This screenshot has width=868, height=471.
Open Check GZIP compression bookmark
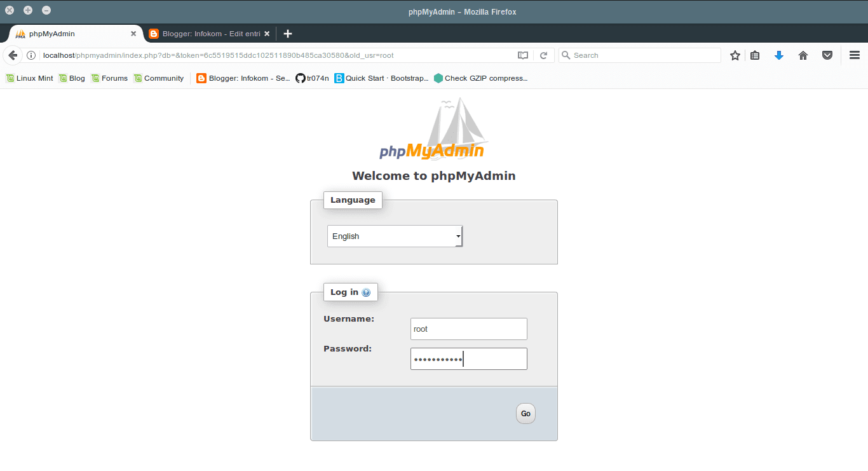(x=481, y=78)
